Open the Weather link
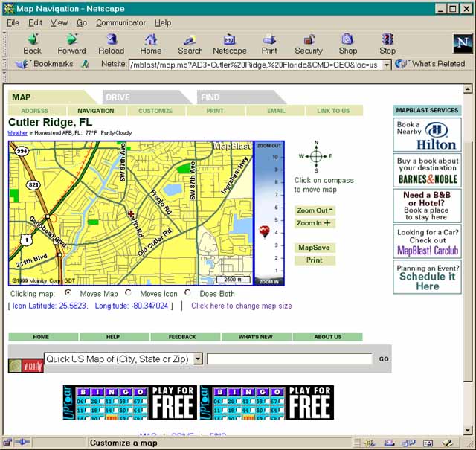This screenshot has height=450, width=476. (17, 133)
